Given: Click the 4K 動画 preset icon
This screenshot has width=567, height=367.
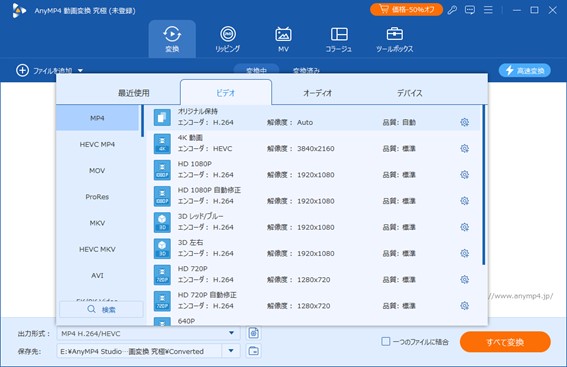Looking at the screenshot, I should [x=162, y=144].
